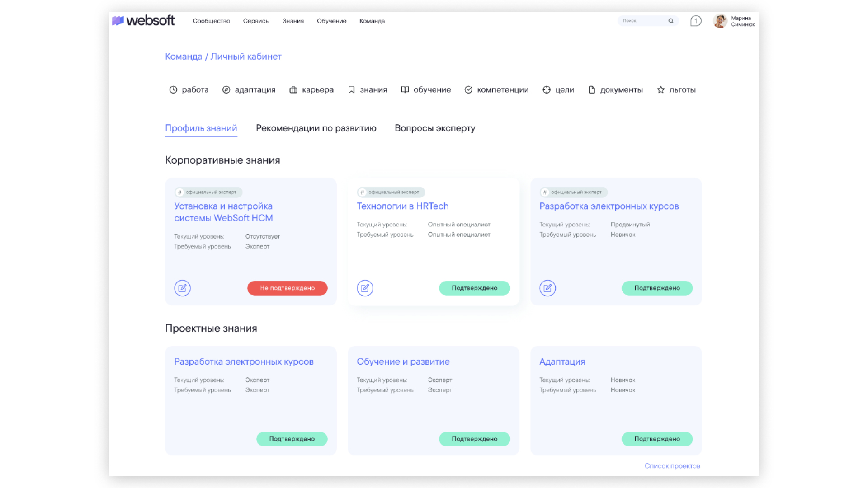Click the notification bell icon
The image size is (868, 488).
click(696, 21)
